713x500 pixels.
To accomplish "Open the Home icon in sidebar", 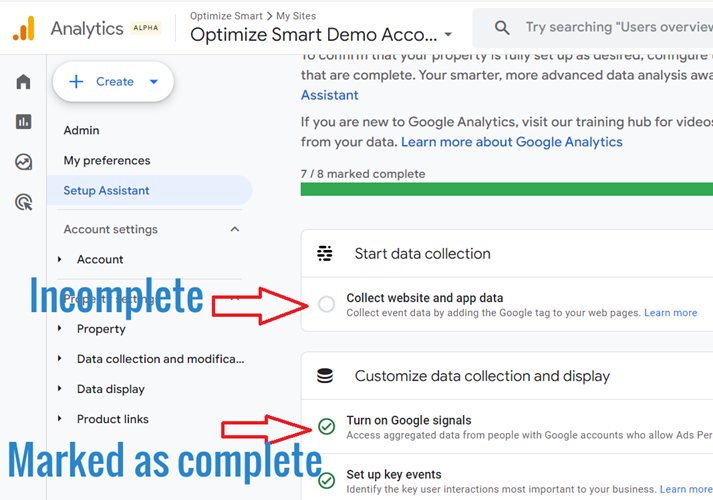I will pos(23,82).
